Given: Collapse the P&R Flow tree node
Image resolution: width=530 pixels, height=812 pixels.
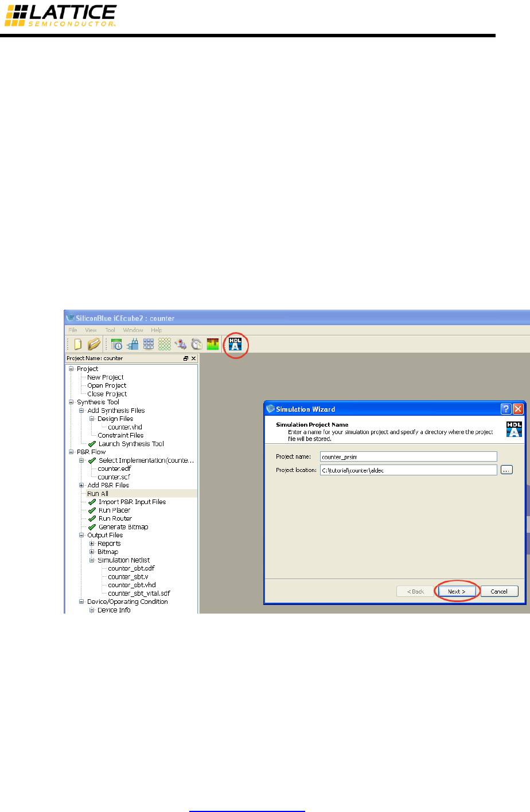Looking at the screenshot, I should coord(71,452).
